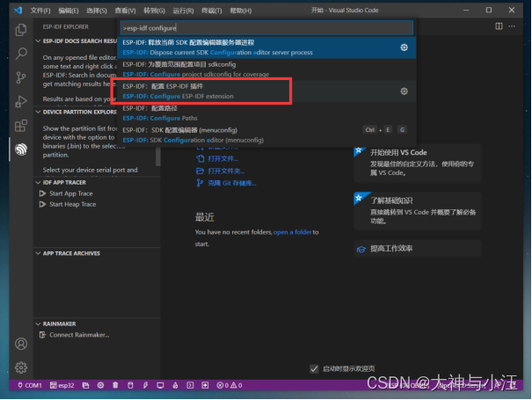The image size is (532, 400).
Task: Open the ESP-IDF terminal status icon
Action: point(190,385)
